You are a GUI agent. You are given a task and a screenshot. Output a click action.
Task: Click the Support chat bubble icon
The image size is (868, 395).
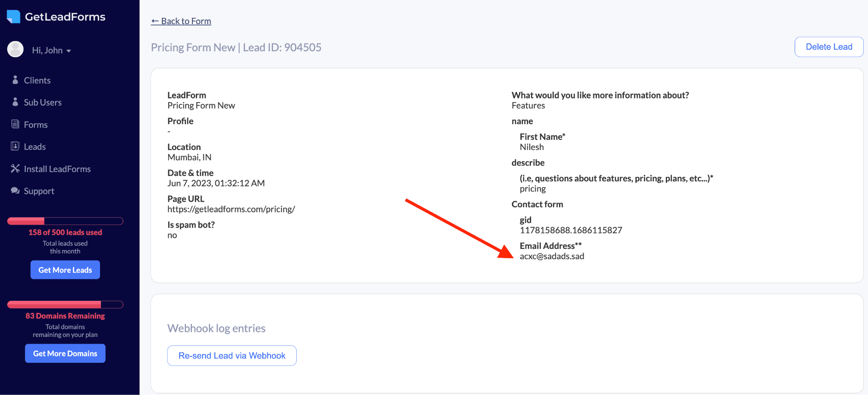[x=15, y=191]
